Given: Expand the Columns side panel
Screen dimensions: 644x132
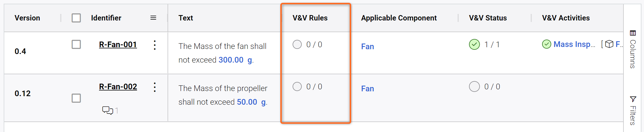Looking at the screenshot, I should tap(633, 49).
